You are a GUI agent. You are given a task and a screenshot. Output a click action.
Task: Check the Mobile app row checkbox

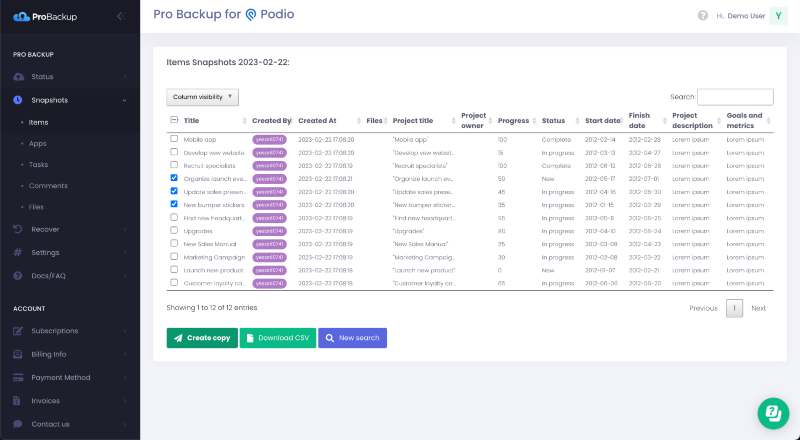[x=174, y=139]
